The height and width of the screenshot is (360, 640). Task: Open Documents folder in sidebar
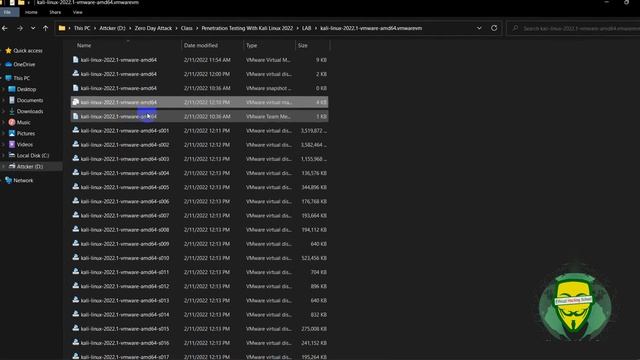click(x=30, y=100)
